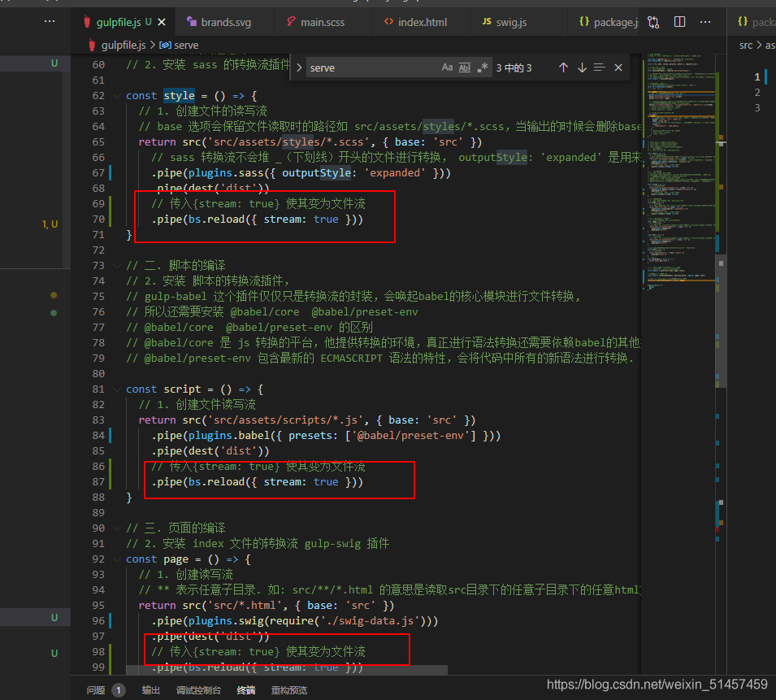Click line number 1 in right editor
This screenshot has height=700, width=776.
[x=756, y=76]
